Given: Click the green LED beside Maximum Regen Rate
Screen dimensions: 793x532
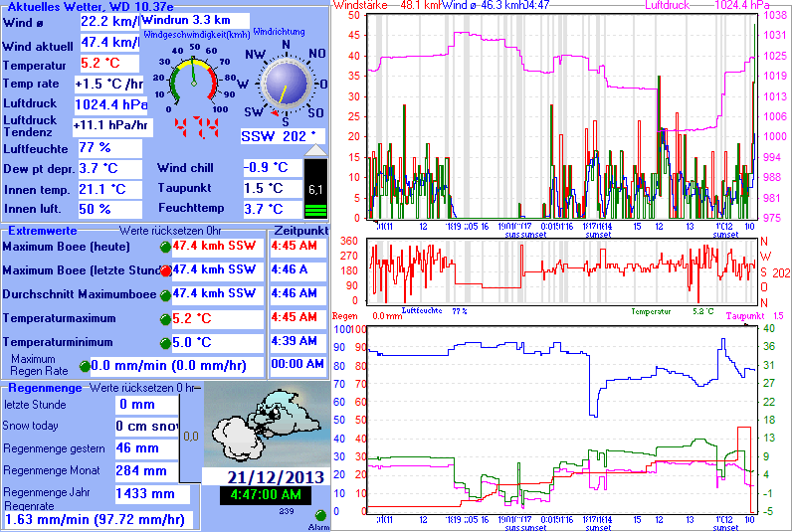Looking at the screenshot, I should click(85, 366).
